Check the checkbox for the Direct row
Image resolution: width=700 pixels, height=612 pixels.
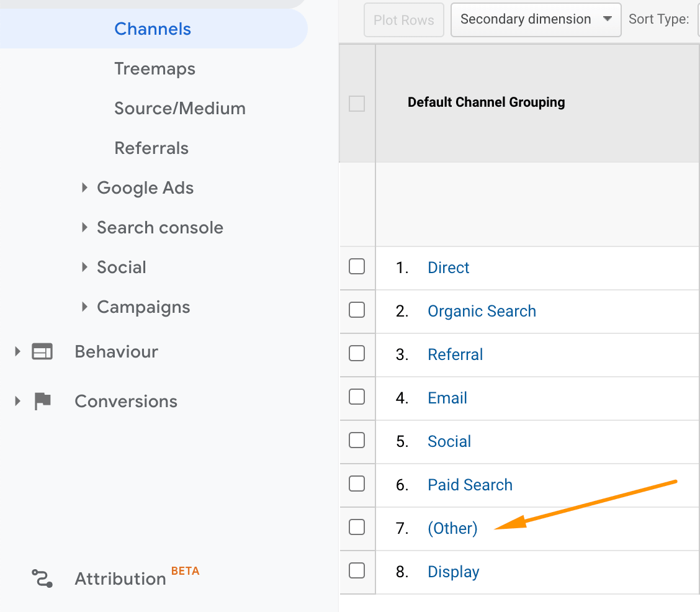click(x=357, y=266)
